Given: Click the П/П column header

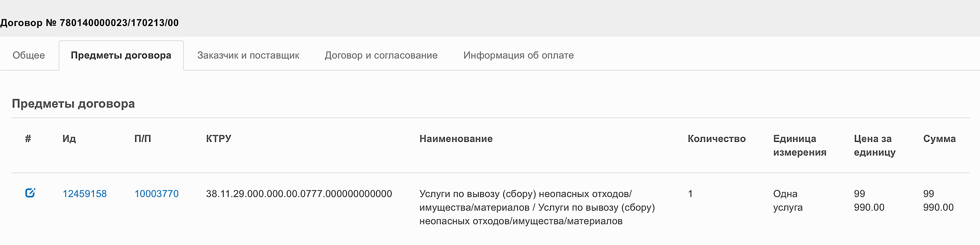Looking at the screenshot, I should (x=143, y=139).
